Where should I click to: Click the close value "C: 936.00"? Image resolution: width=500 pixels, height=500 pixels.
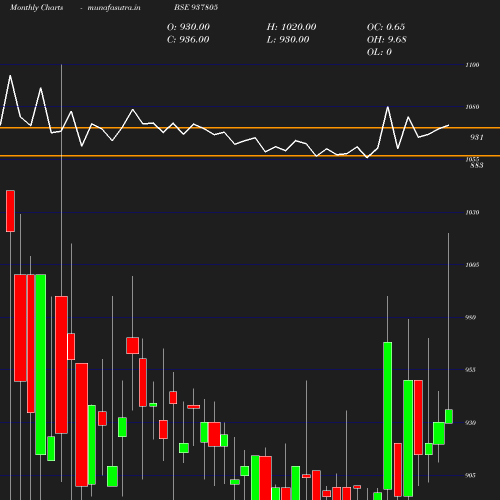(x=188, y=40)
